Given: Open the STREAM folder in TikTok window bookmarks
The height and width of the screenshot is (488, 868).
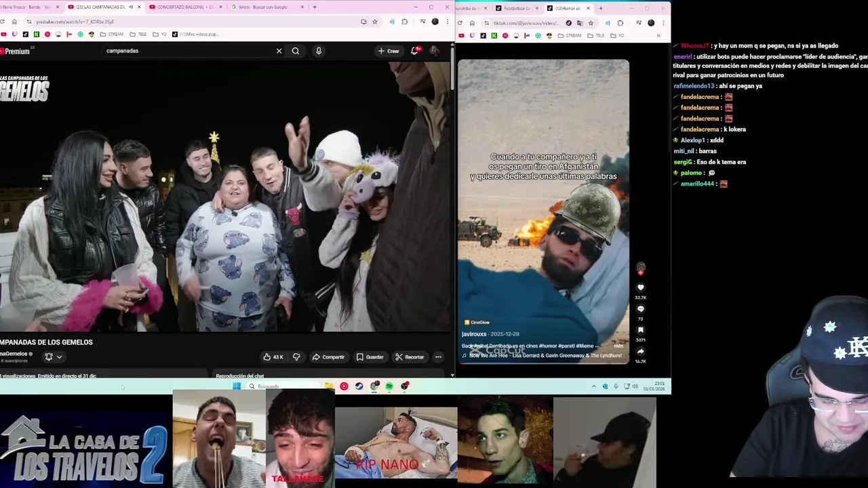Looking at the screenshot, I should (x=570, y=35).
